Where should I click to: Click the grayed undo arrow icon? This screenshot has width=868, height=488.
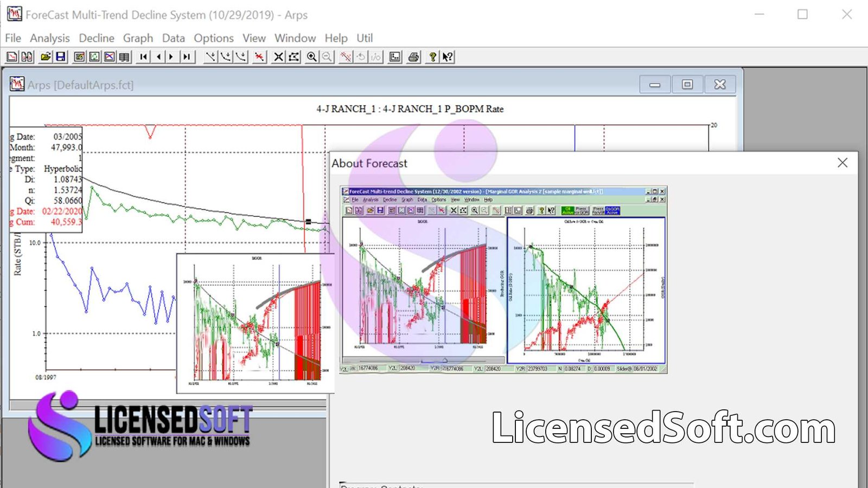point(361,56)
